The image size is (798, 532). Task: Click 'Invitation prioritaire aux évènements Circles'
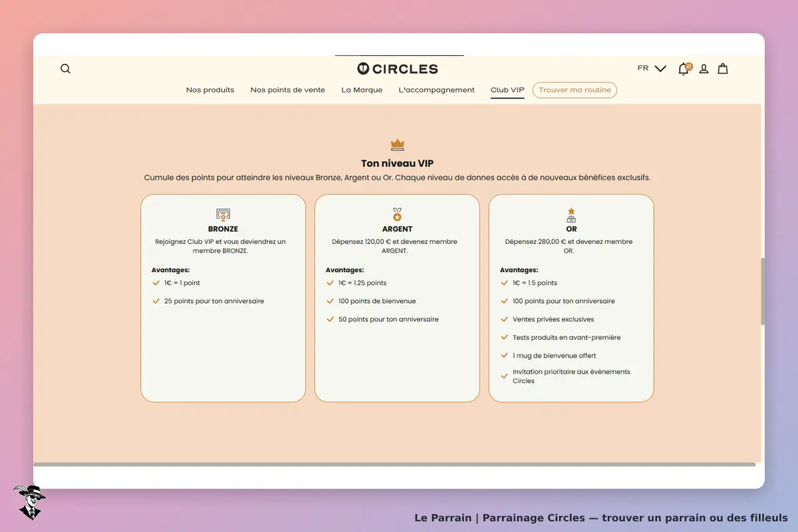(571, 376)
